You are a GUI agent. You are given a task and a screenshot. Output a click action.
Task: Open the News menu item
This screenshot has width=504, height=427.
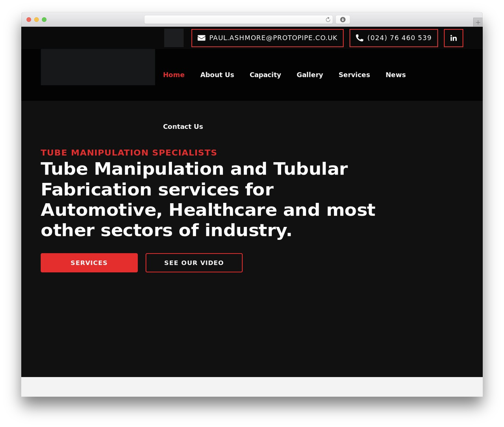tap(396, 75)
